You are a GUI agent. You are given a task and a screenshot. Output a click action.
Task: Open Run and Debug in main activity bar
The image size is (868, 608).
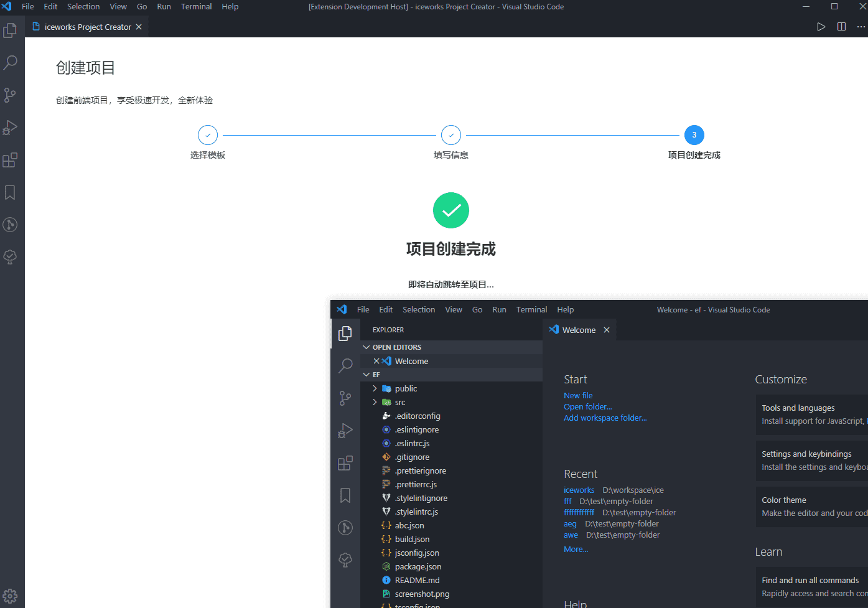[x=10, y=127]
